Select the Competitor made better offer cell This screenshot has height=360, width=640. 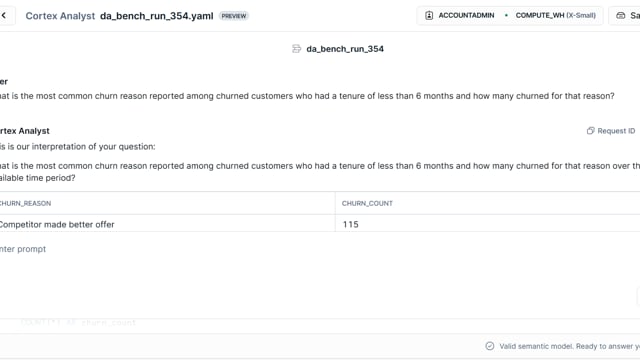click(167, 224)
